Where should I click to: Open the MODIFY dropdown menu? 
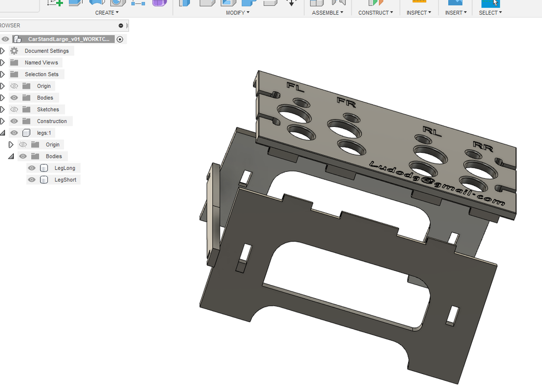click(237, 12)
